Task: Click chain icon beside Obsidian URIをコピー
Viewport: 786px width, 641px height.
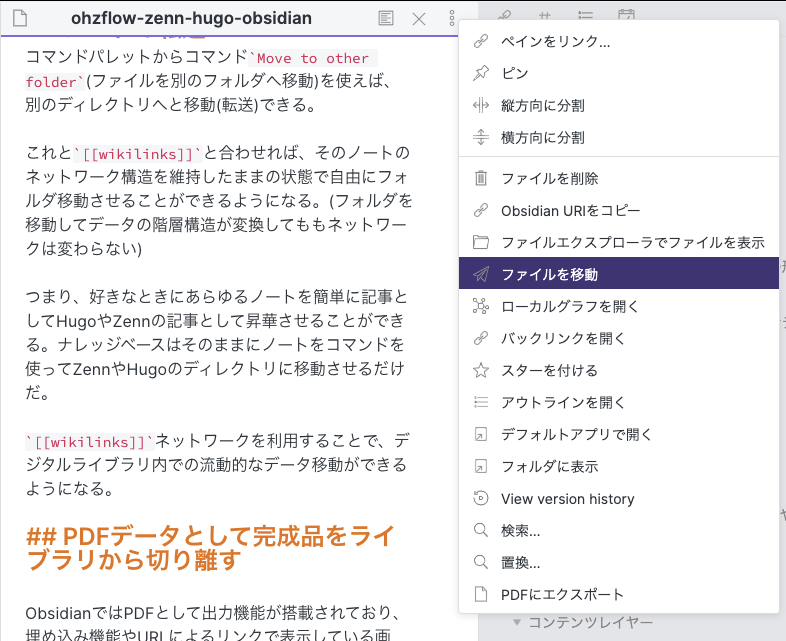Action: (x=481, y=210)
